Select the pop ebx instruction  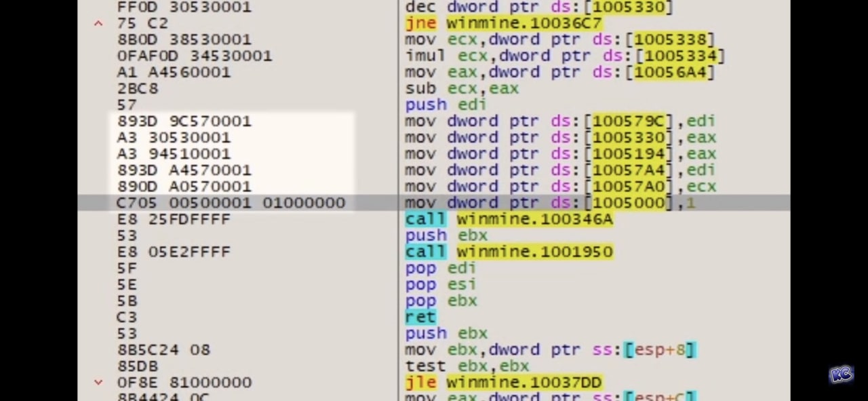[x=441, y=300]
